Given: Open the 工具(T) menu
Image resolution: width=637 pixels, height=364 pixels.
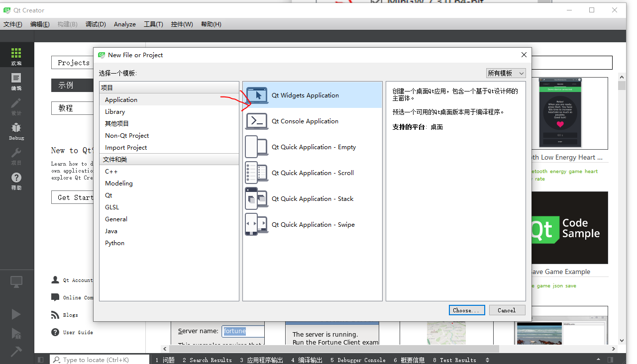Looking at the screenshot, I should tap(153, 24).
